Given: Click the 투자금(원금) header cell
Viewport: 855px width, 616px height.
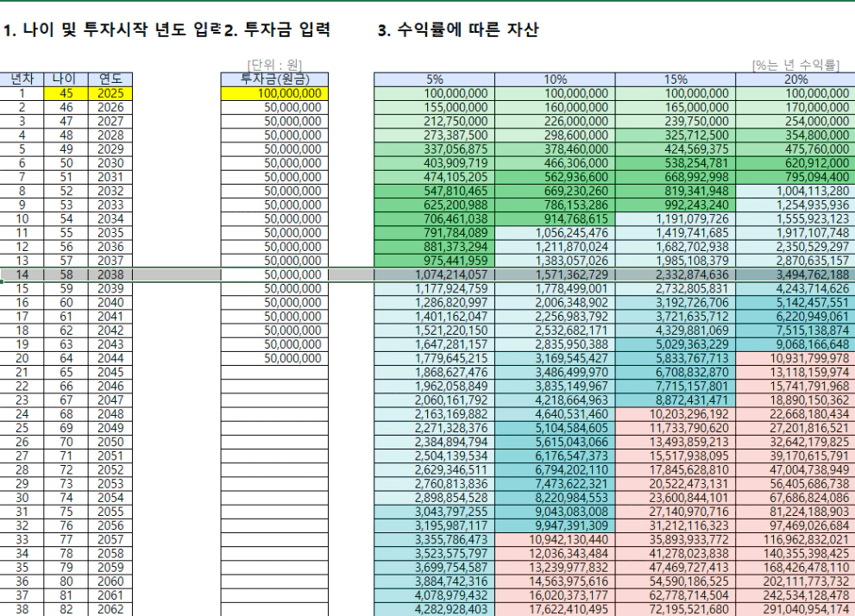Looking at the screenshot, I should coord(274,79).
